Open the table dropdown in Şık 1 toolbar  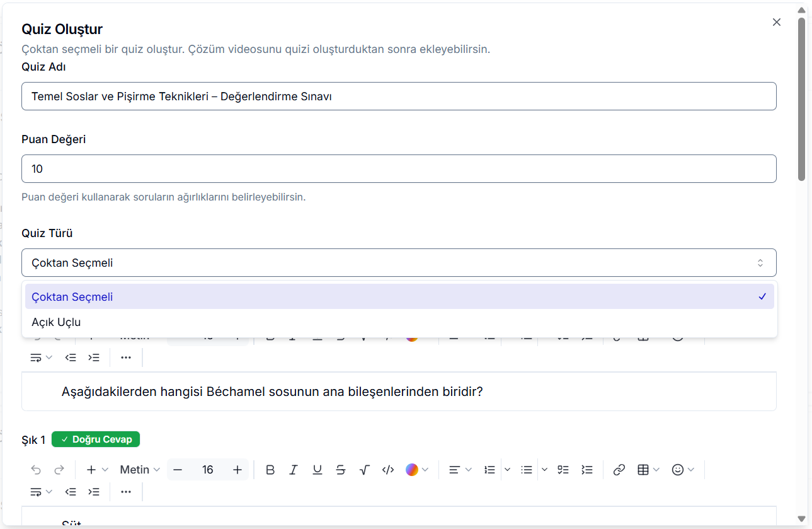point(648,470)
